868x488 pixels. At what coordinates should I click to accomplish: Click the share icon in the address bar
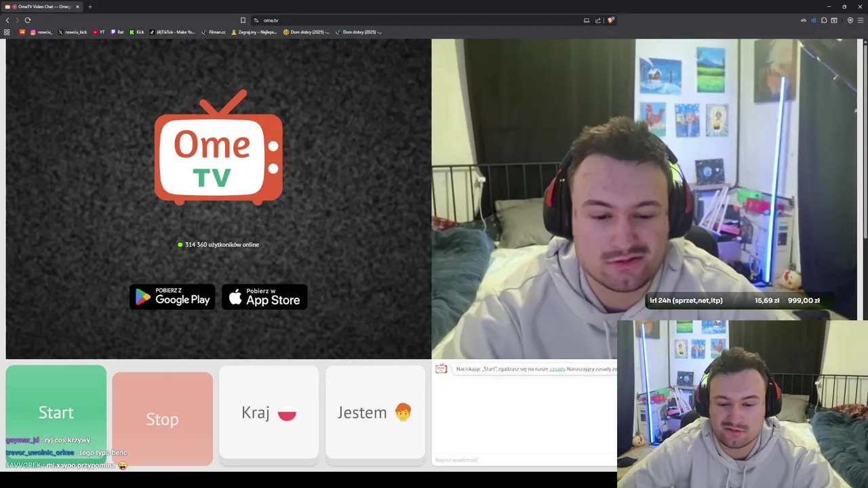(x=598, y=20)
